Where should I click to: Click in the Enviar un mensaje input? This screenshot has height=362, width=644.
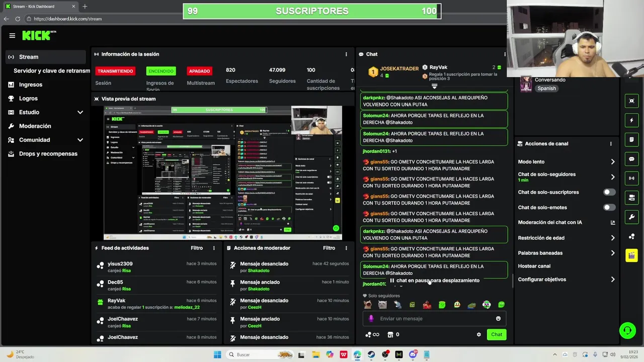pos(435,318)
